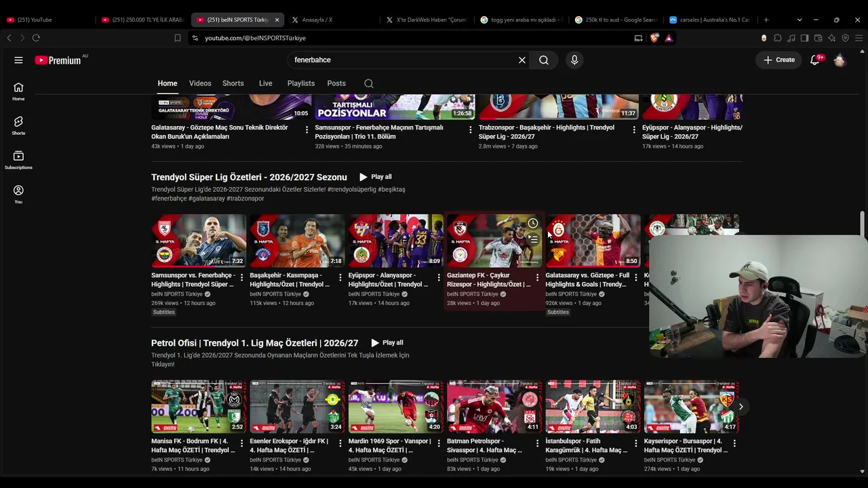868x488 pixels.
Task: Open options for Galatasaray vs. Göztepe Full Highlights
Action: click(x=636, y=277)
